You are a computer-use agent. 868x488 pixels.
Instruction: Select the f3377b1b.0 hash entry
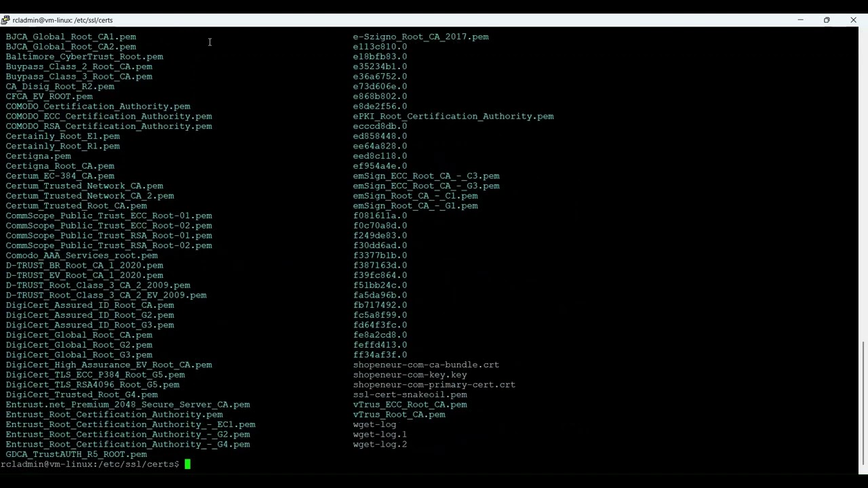(x=380, y=256)
